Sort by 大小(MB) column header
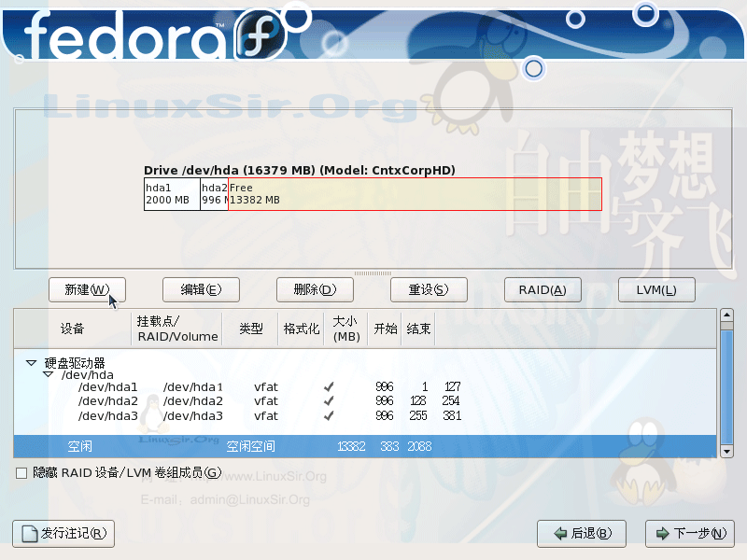 [346, 329]
